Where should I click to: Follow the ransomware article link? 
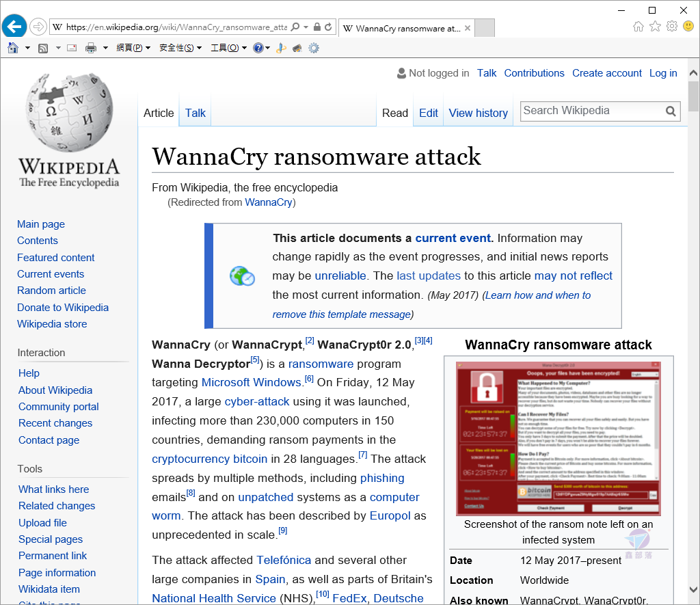click(321, 364)
